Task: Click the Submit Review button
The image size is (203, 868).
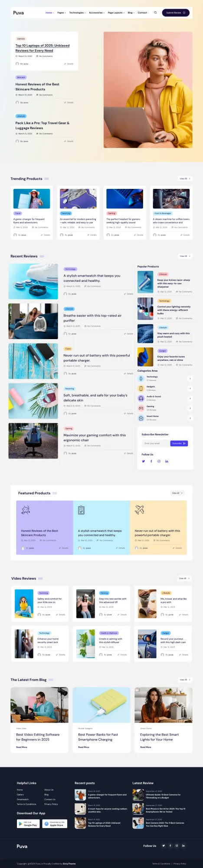Action: click(x=176, y=13)
